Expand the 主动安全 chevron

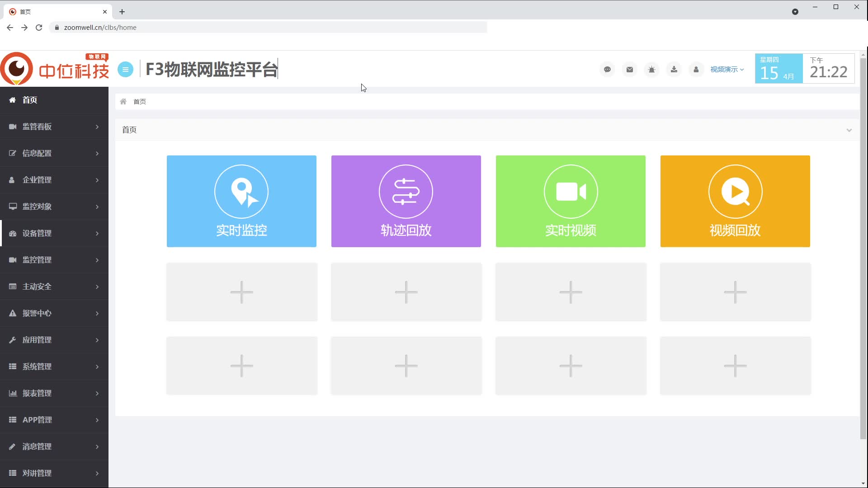coord(97,286)
